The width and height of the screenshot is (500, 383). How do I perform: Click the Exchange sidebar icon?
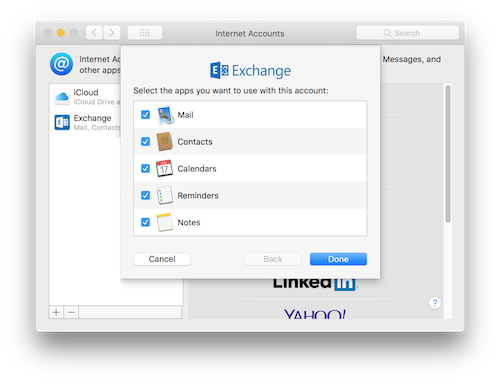(62, 122)
